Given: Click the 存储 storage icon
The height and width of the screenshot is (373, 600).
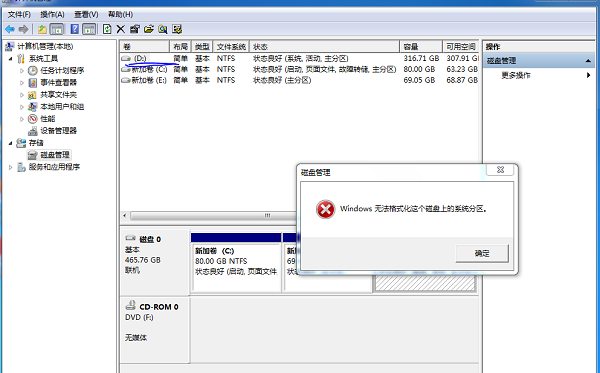Looking at the screenshot, I should (21, 143).
